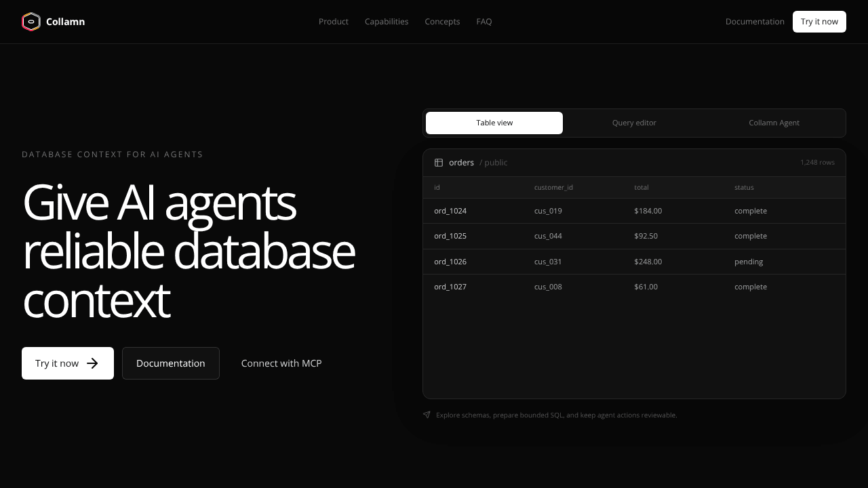
Task: Click complete status in ord_1024 row
Action: pyautogui.click(x=751, y=211)
